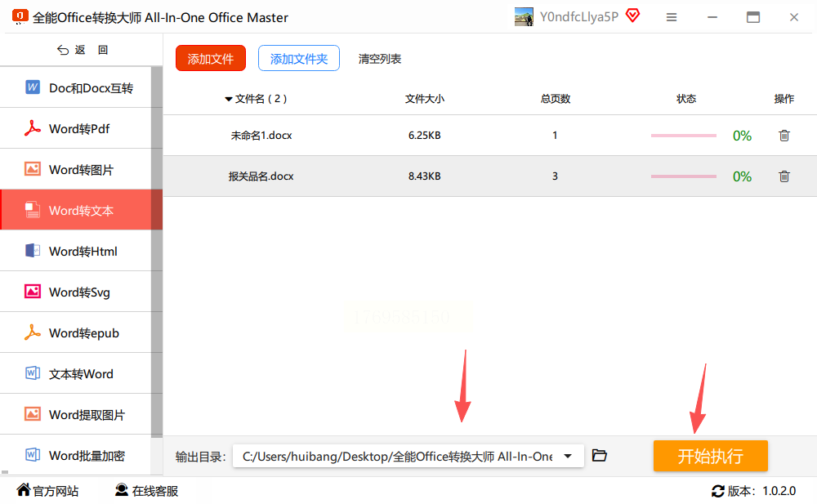Click the red VIP diamond badge
The height and width of the screenshot is (504, 817).
pos(632,16)
